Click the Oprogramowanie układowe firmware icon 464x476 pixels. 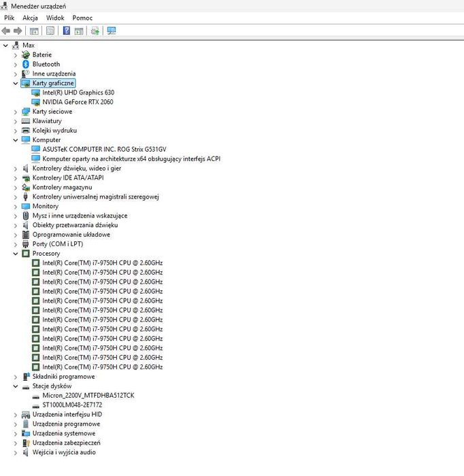(x=26, y=235)
